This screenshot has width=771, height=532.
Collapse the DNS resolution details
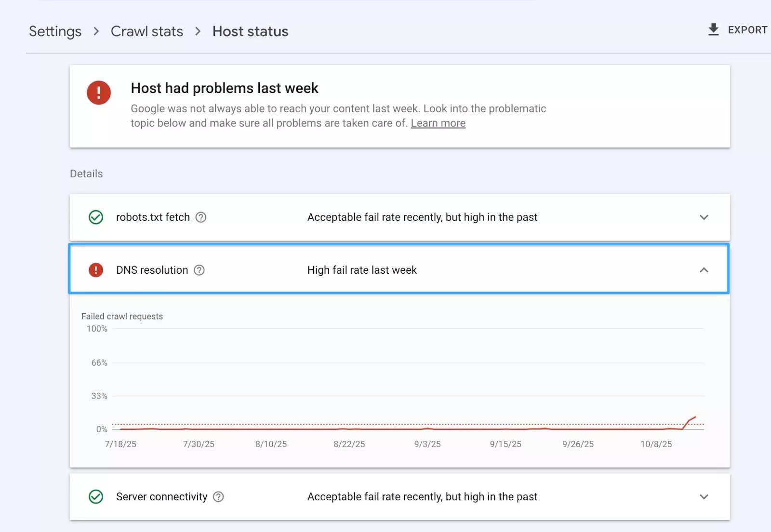[x=704, y=270]
